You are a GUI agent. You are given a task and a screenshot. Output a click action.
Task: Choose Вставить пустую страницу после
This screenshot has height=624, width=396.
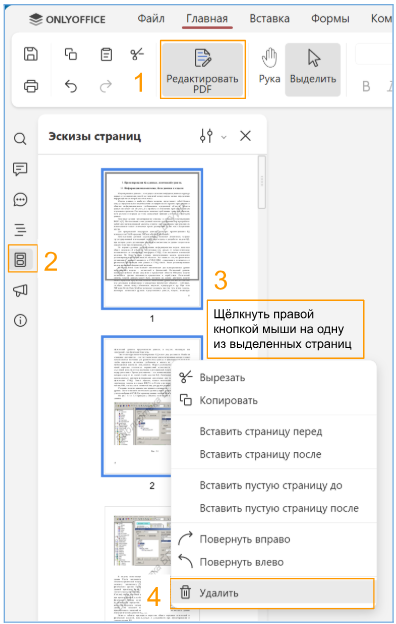click(274, 508)
